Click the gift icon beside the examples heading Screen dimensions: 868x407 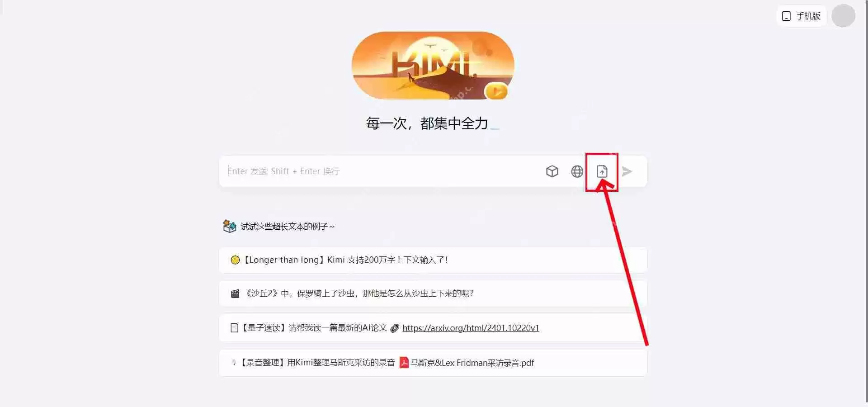coord(229,226)
